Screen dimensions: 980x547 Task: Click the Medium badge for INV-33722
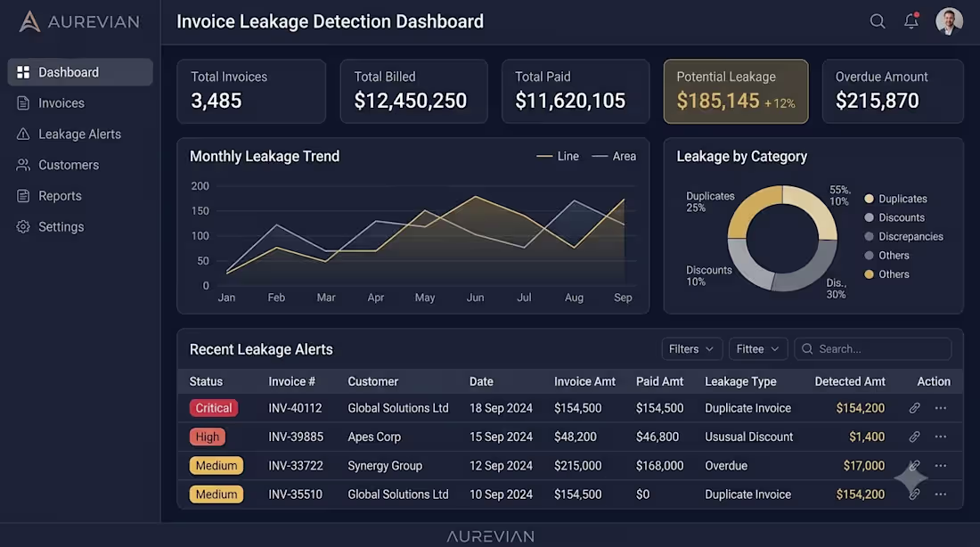(216, 466)
